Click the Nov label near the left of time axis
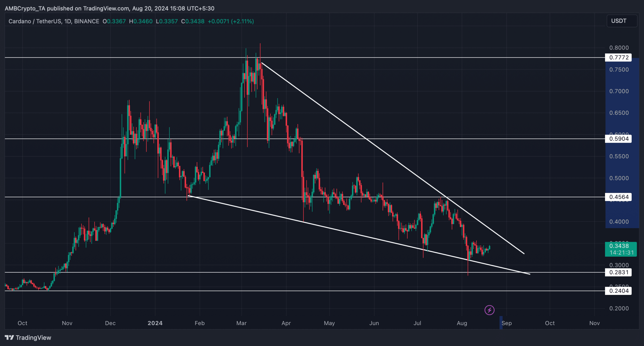Screen dimensions: 644x346 (x=67, y=323)
